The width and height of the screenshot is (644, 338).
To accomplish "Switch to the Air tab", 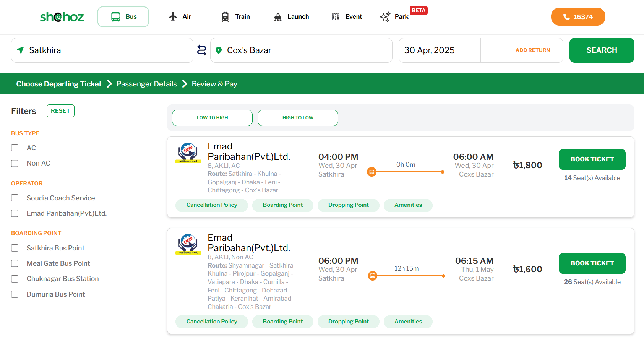I will point(180,17).
